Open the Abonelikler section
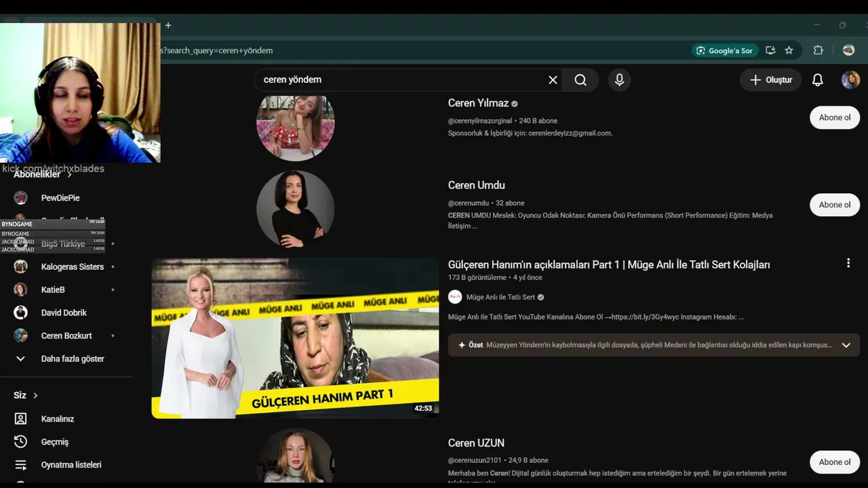Viewport: 868px width, 488px height. click(43, 174)
